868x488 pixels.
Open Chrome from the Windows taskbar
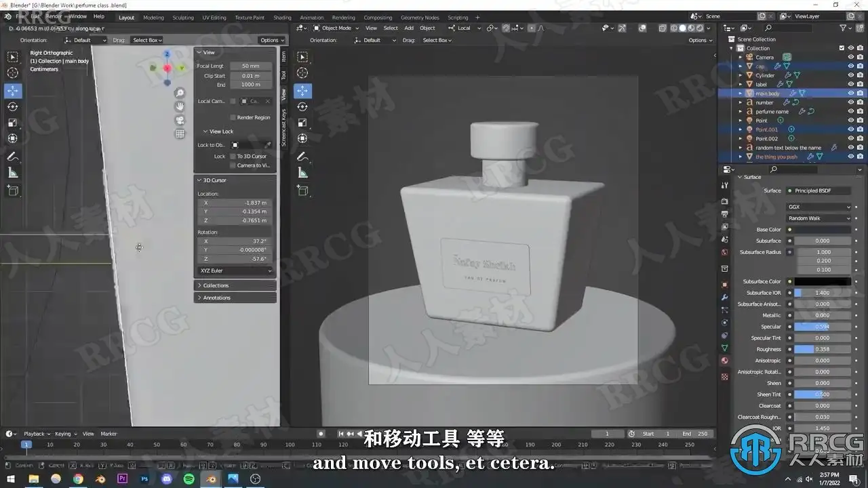coord(78,479)
